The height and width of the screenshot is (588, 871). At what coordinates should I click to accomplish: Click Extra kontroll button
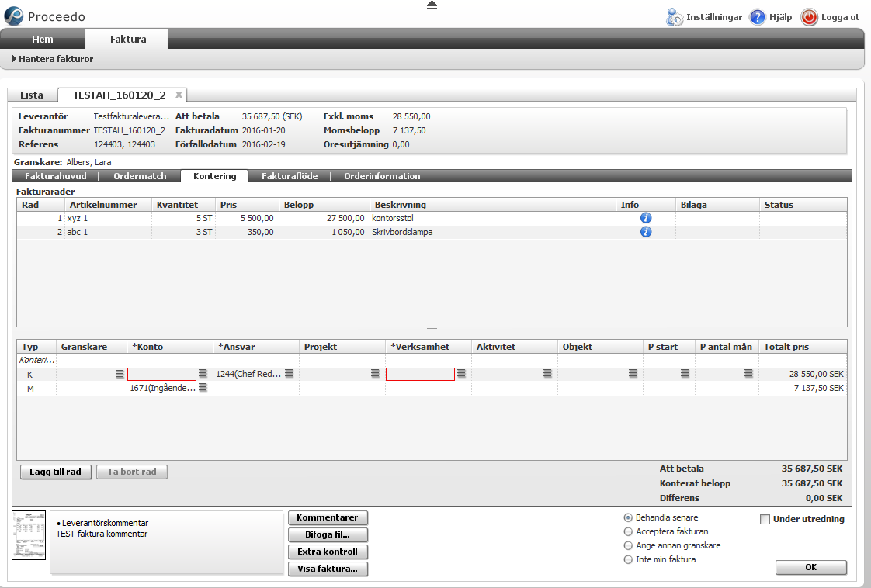click(328, 552)
